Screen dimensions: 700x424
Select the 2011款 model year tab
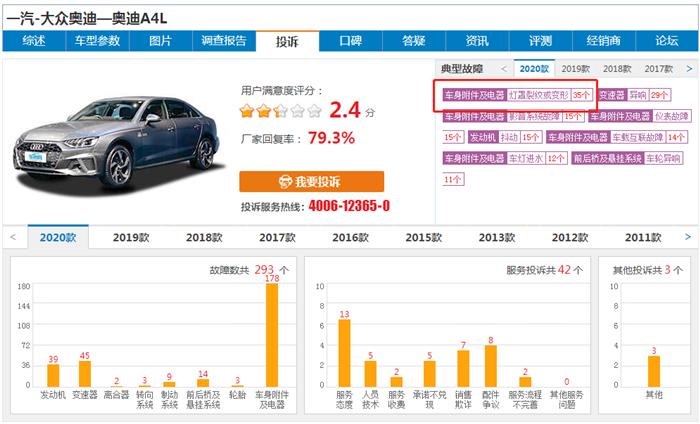(x=643, y=237)
